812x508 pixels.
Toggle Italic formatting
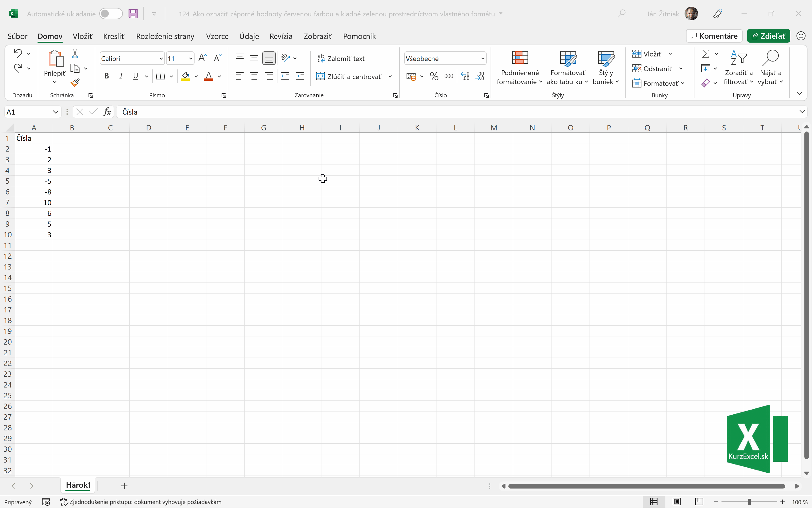point(121,76)
